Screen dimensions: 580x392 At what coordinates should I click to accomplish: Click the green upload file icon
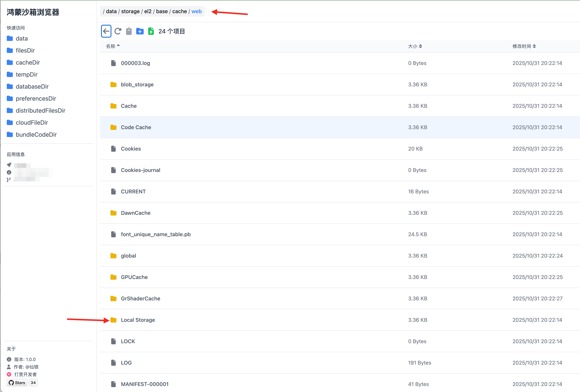coord(151,31)
